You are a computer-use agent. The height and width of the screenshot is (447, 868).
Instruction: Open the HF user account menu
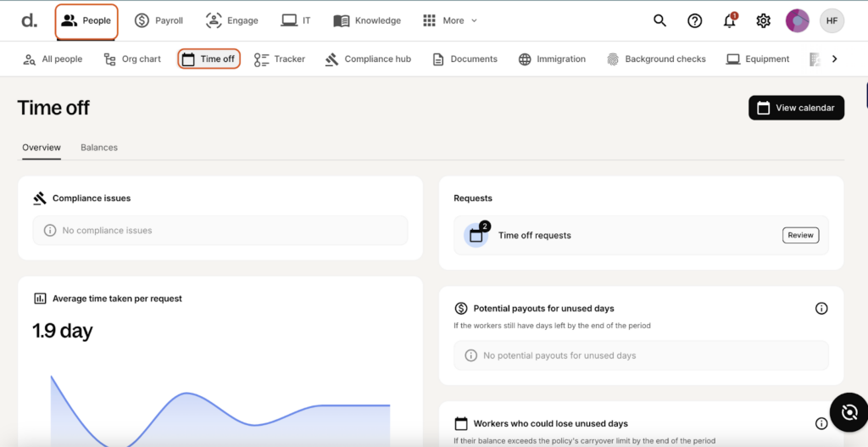point(832,20)
